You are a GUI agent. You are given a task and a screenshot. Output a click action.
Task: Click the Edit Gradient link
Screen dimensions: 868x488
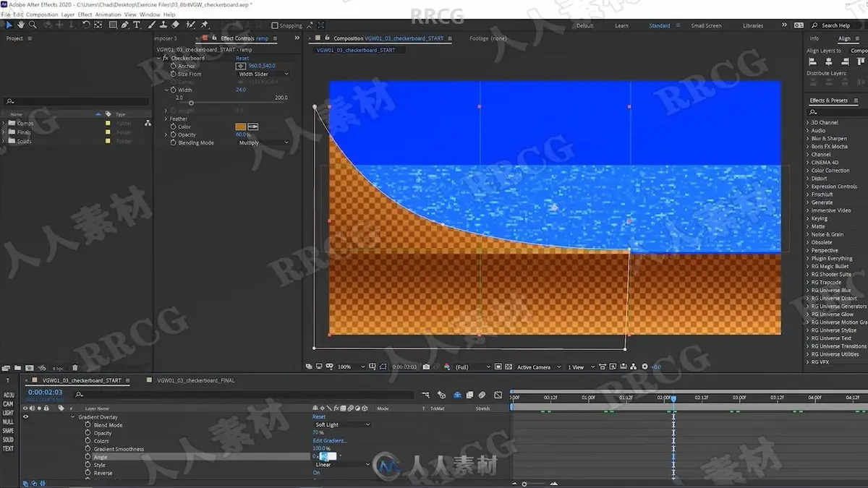330,441
